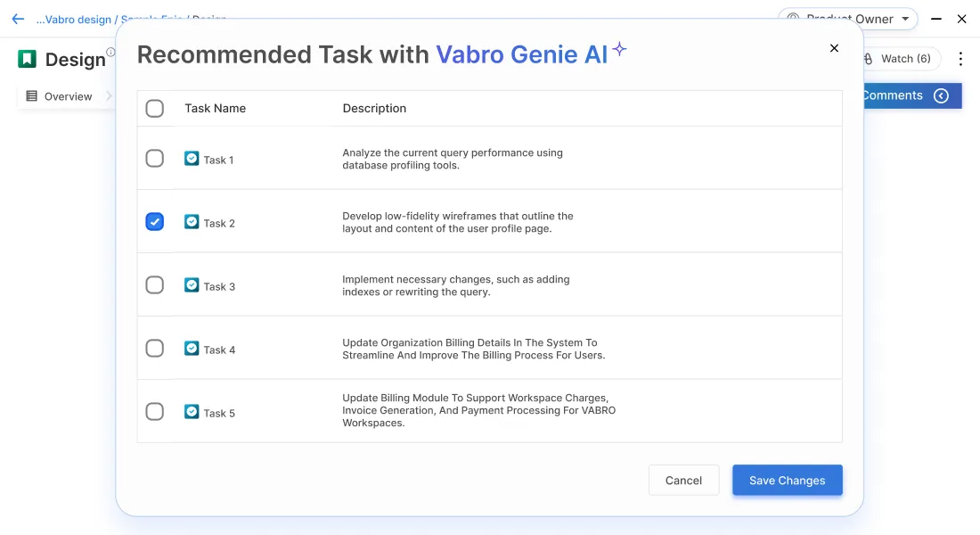Select the Task 4 checkbox
This screenshot has height=535, width=980.
[x=155, y=349]
